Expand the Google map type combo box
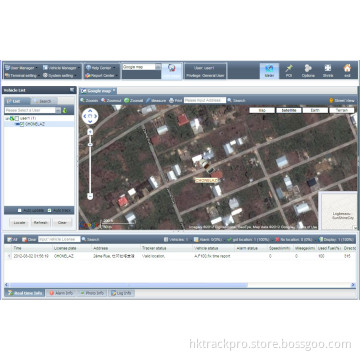 pyautogui.click(x=158, y=67)
